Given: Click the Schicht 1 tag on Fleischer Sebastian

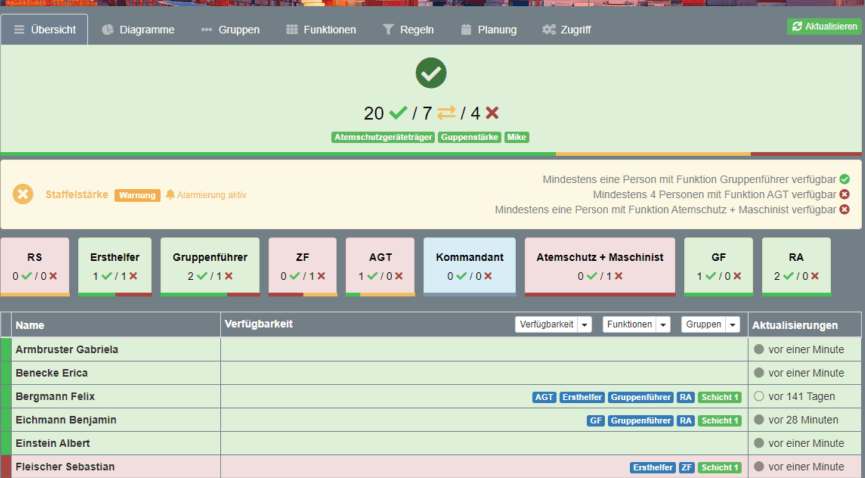Looking at the screenshot, I should point(720,467).
